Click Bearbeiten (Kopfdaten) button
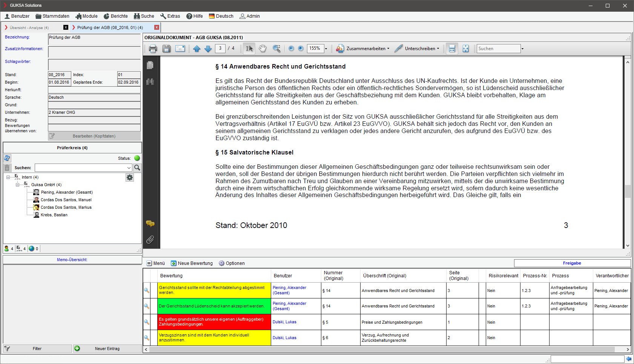The height and width of the screenshot is (364, 634). point(94,136)
